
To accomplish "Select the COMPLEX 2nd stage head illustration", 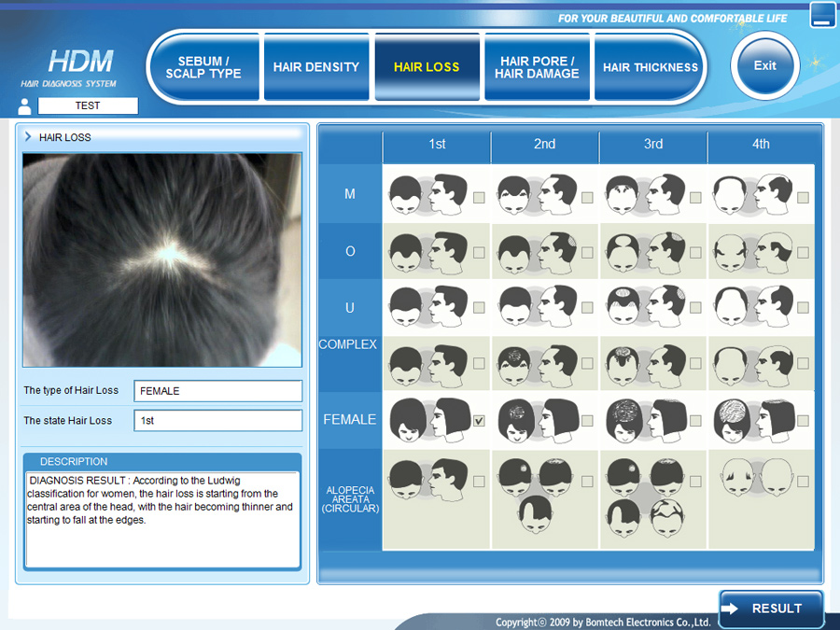I will click(536, 363).
